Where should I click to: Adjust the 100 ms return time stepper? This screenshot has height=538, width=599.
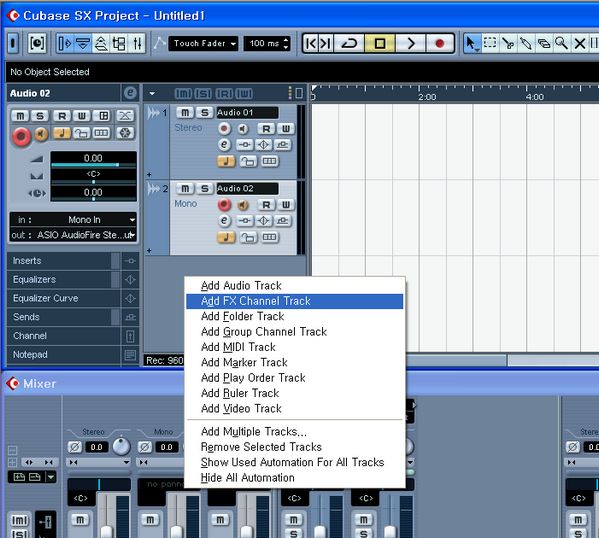tap(286, 44)
